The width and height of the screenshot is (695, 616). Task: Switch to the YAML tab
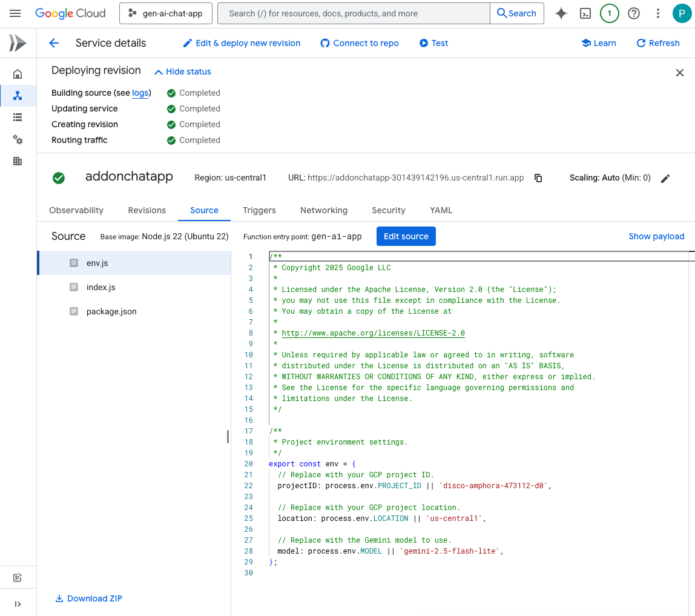click(441, 210)
